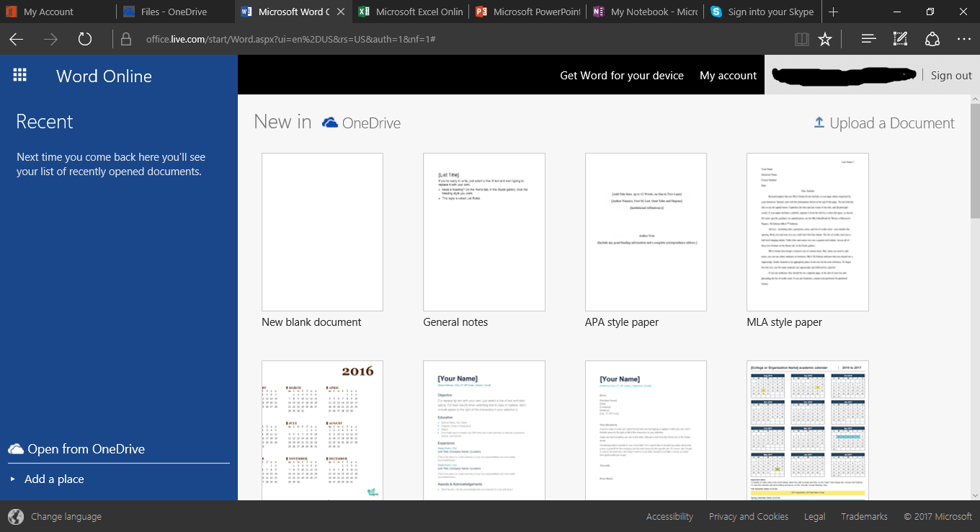This screenshot has height=532, width=980.
Task: Click the Make a Web Note icon
Action: click(901, 39)
